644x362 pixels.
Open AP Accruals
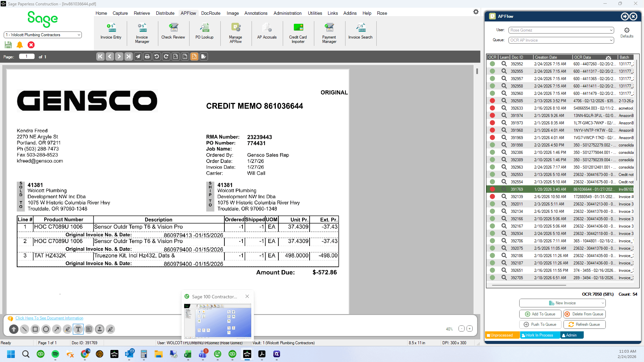[267, 32]
